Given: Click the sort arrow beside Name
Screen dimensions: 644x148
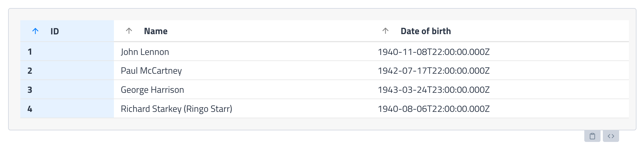Looking at the screenshot, I should click(x=129, y=31).
